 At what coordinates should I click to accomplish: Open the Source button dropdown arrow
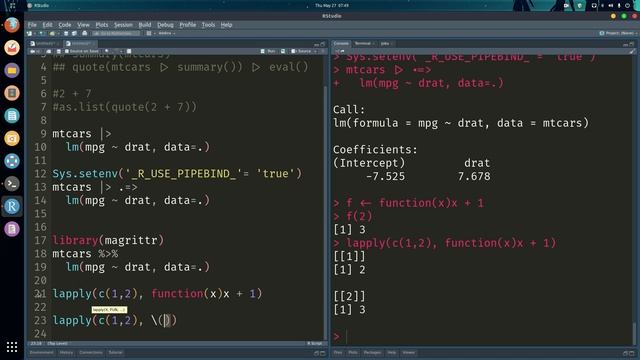pyautogui.click(x=316, y=51)
